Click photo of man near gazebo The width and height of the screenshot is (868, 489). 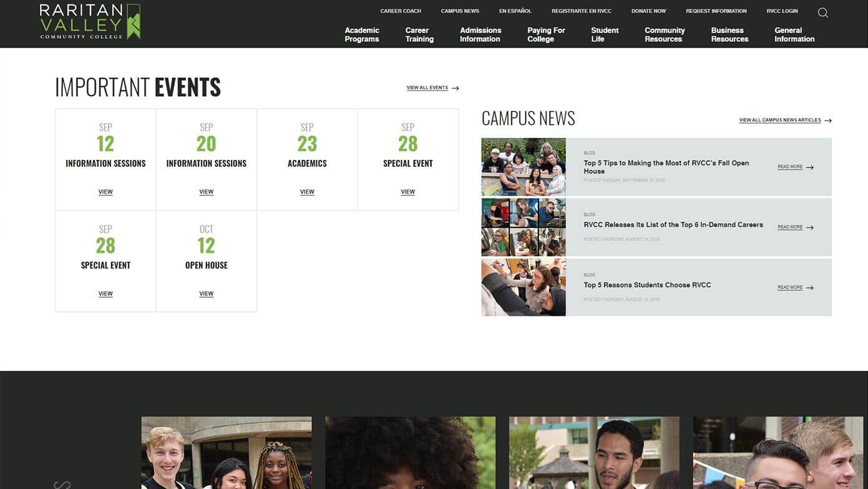point(594,453)
